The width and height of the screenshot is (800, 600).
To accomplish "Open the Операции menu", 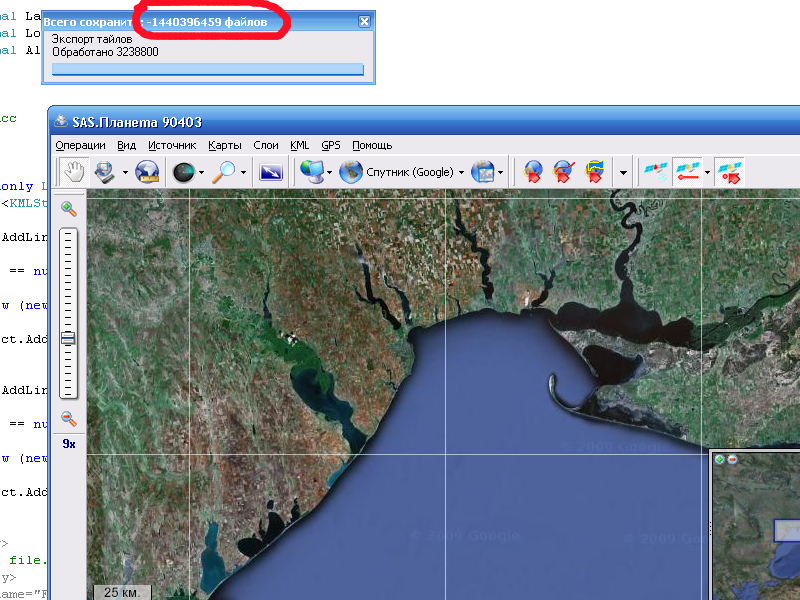I will (x=80, y=145).
